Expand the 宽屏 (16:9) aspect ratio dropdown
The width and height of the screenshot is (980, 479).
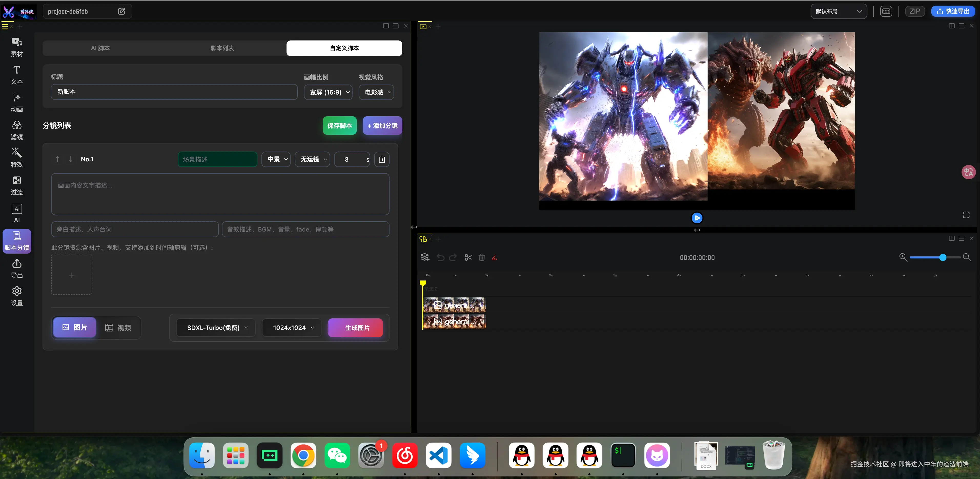coord(328,92)
